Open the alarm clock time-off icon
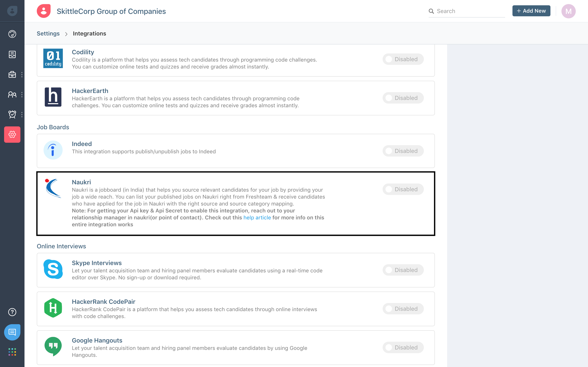588x367 pixels. coord(12,114)
